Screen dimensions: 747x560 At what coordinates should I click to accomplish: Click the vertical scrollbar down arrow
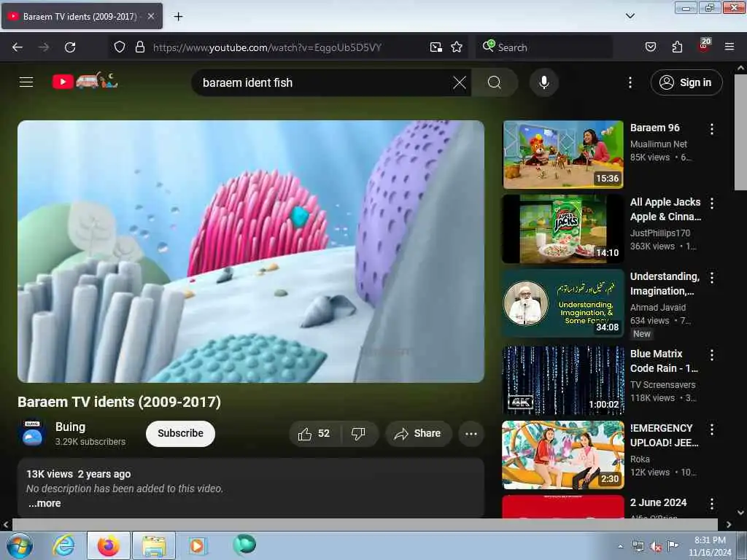coord(740,513)
